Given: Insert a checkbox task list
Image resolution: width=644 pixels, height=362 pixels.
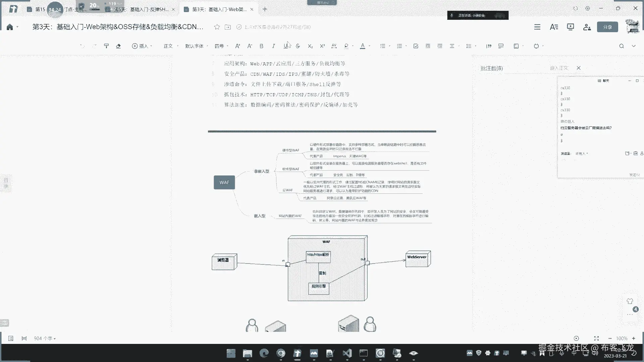Looking at the screenshot, I should click(x=416, y=46).
